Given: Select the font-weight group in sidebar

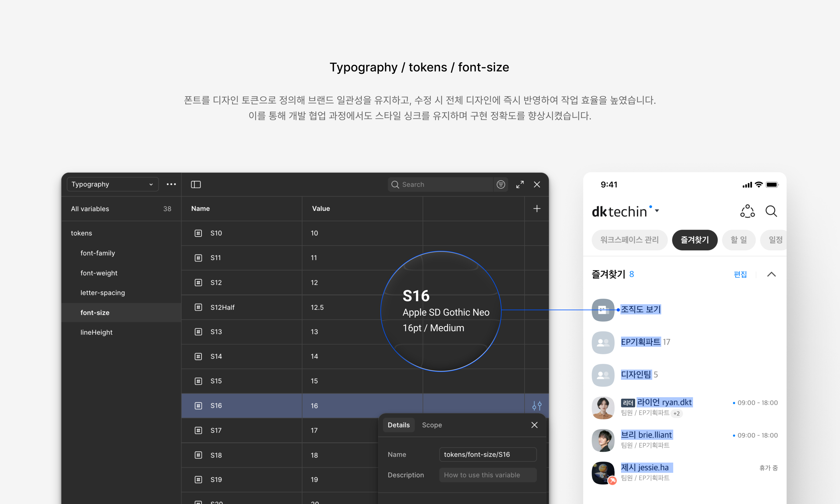Looking at the screenshot, I should (x=99, y=273).
